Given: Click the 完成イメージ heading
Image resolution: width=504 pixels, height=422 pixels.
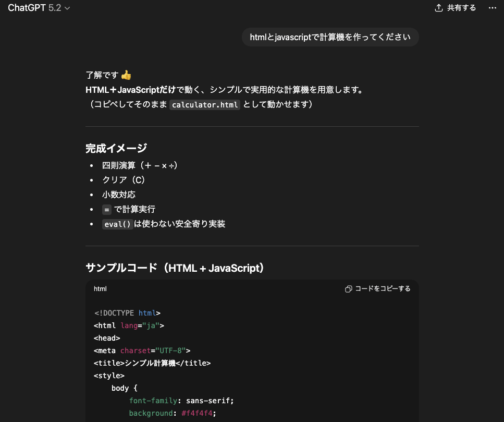Looking at the screenshot, I should (x=116, y=149).
